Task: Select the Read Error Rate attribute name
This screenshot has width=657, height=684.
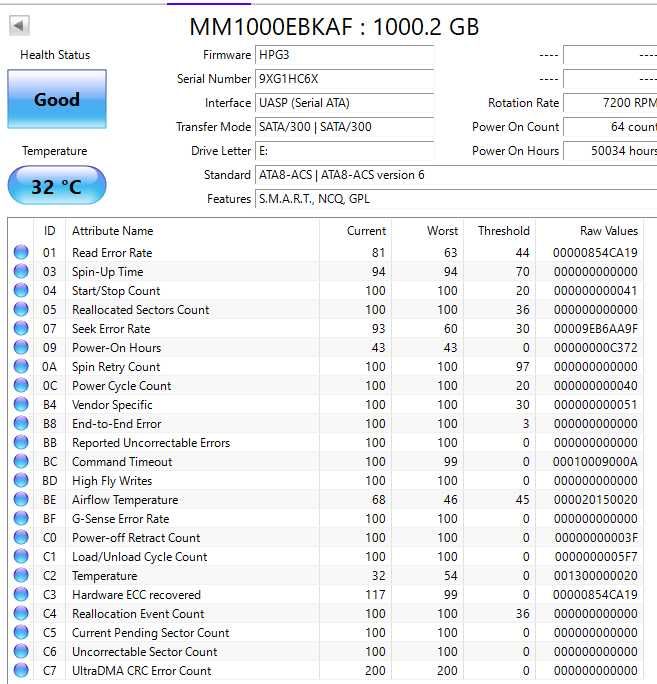Action: click(112, 253)
